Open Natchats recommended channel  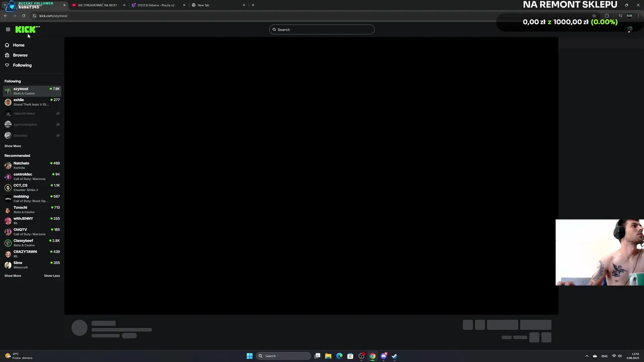click(32, 165)
